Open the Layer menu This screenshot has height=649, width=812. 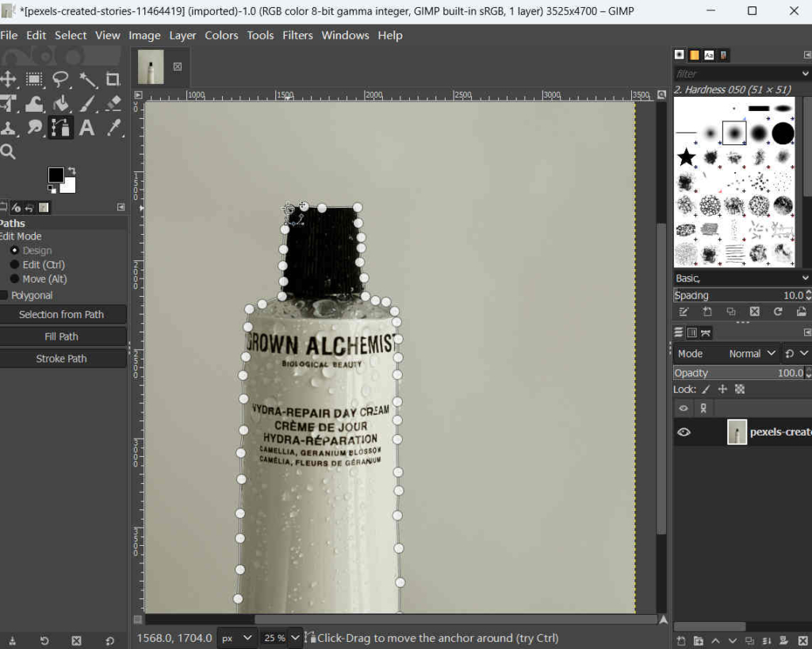click(182, 35)
